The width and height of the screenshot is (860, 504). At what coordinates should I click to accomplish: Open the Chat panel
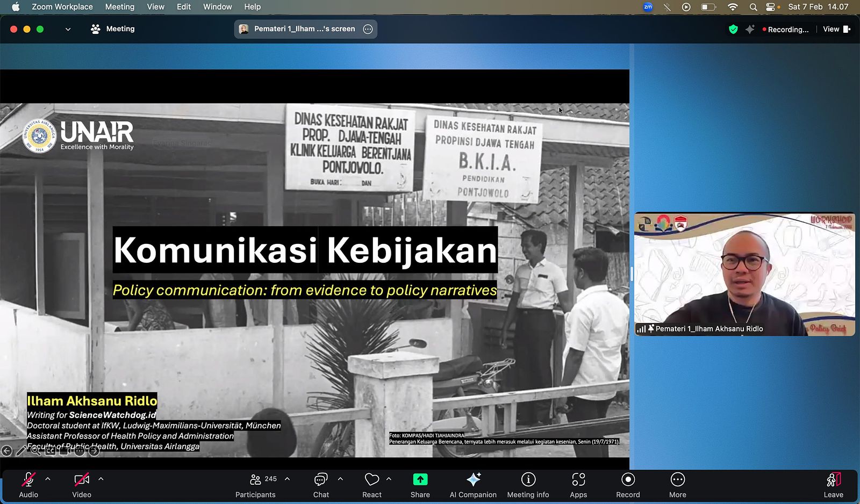pyautogui.click(x=321, y=485)
